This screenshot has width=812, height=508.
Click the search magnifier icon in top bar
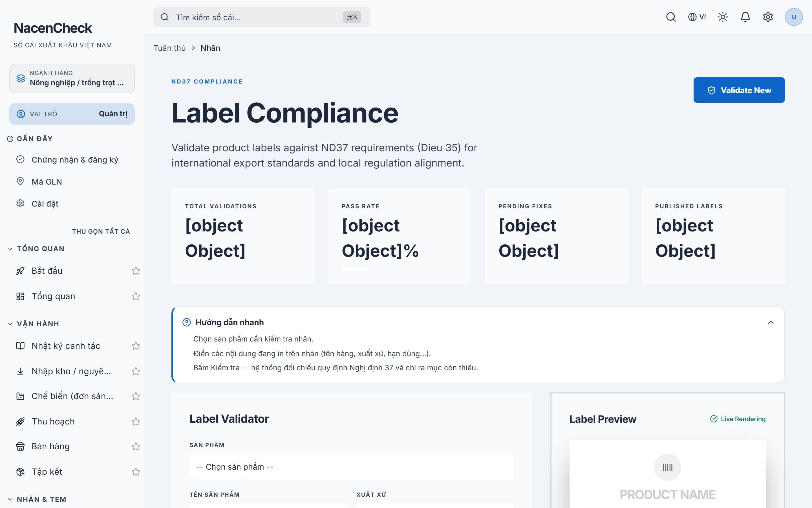click(x=671, y=17)
